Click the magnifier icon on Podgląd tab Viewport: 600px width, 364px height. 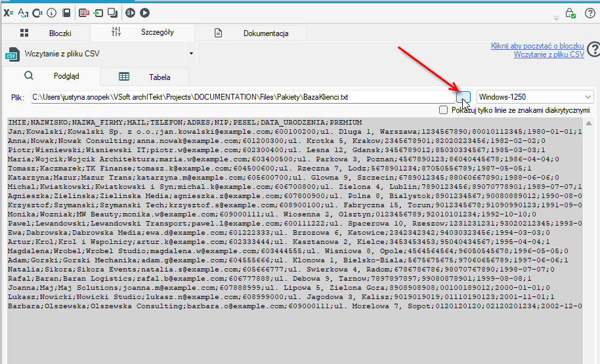29,75
